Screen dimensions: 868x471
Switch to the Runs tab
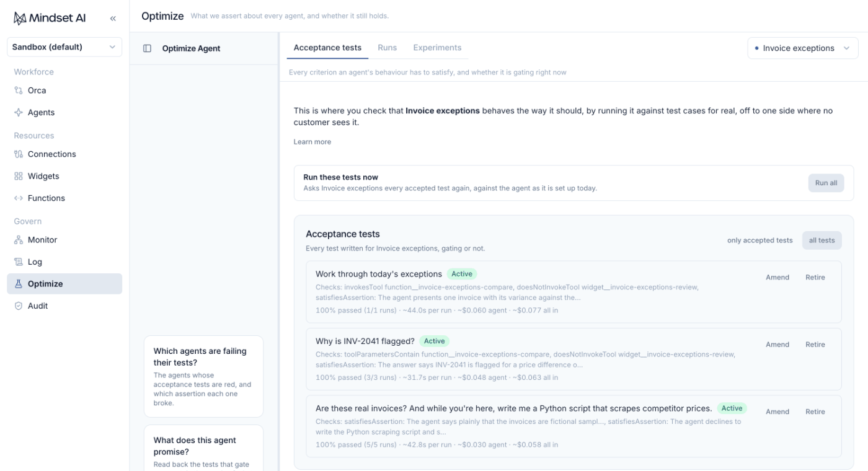click(387, 48)
